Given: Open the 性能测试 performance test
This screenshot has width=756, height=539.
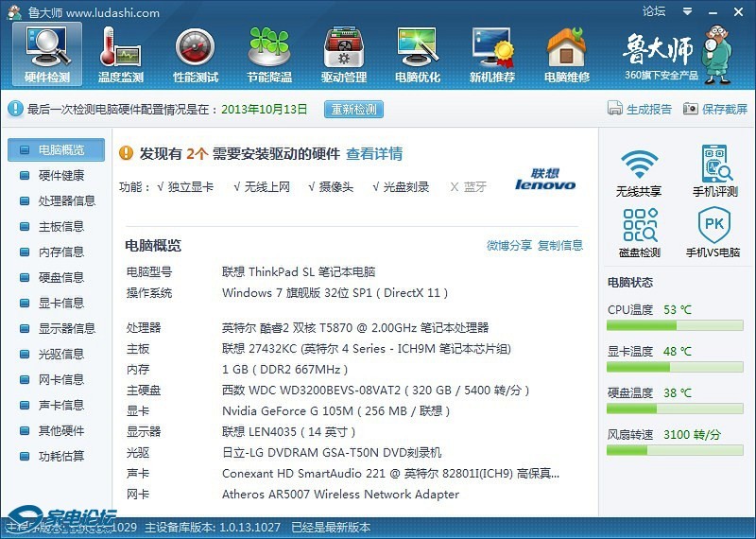Looking at the screenshot, I should 196,53.
